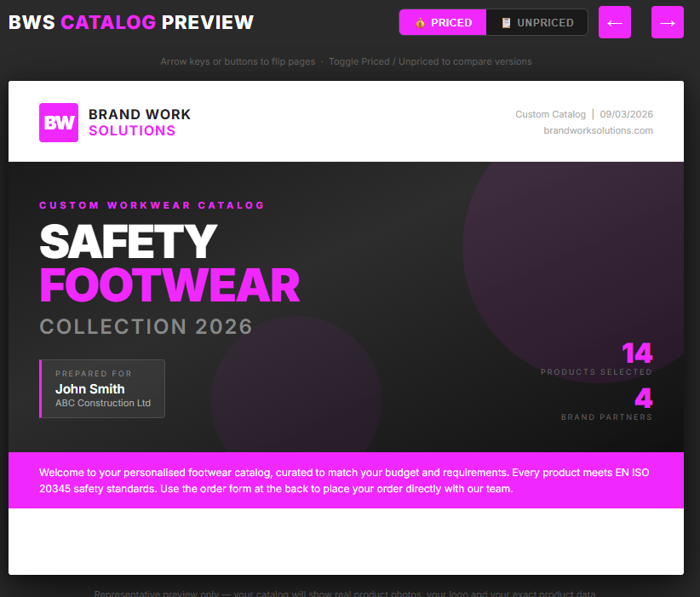Click the Safety heading on the cover

point(128,241)
